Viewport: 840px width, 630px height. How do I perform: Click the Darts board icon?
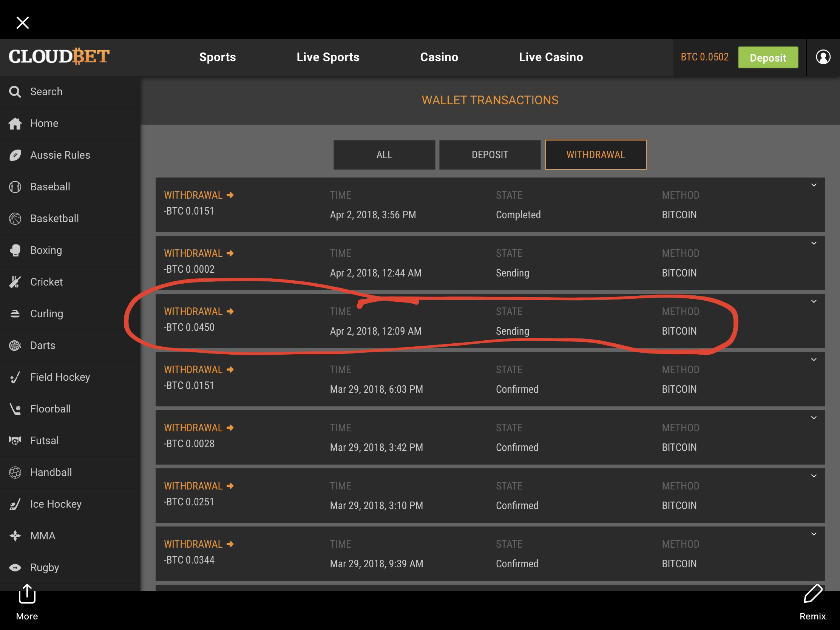pyautogui.click(x=15, y=345)
